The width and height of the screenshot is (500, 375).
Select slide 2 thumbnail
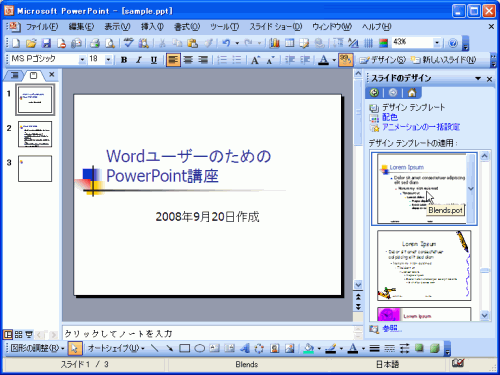point(35,134)
